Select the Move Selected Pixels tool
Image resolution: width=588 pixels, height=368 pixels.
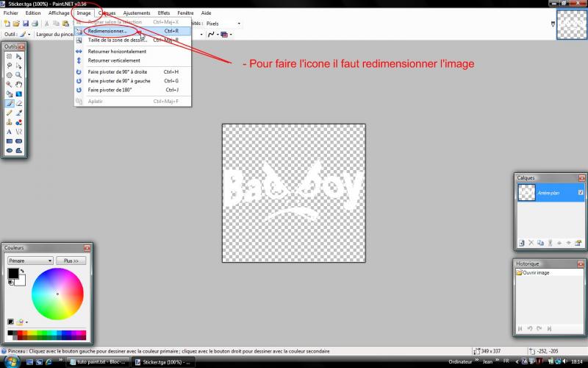19,57
